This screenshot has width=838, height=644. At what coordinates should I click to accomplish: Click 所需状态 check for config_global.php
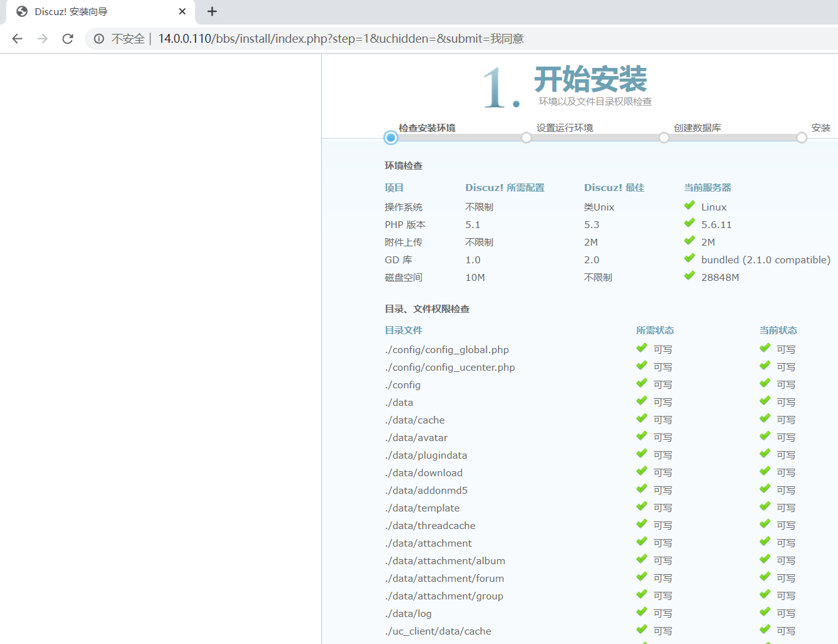(642, 348)
